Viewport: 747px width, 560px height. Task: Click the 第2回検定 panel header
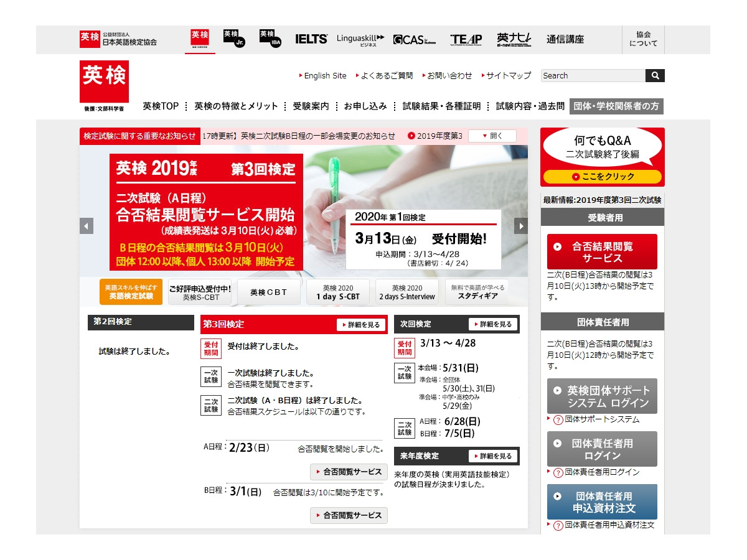(x=141, y=322)
